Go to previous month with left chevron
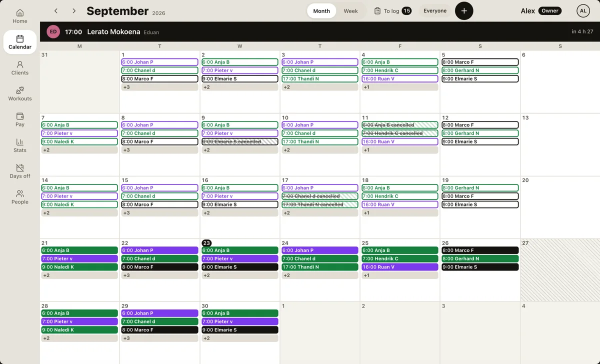 click(x=55, y=10)
